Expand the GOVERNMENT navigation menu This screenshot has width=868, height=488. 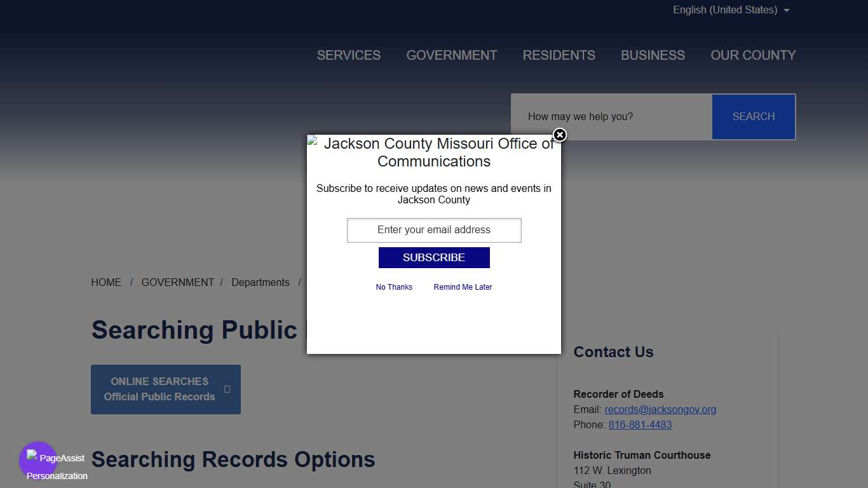click(452, 55)
